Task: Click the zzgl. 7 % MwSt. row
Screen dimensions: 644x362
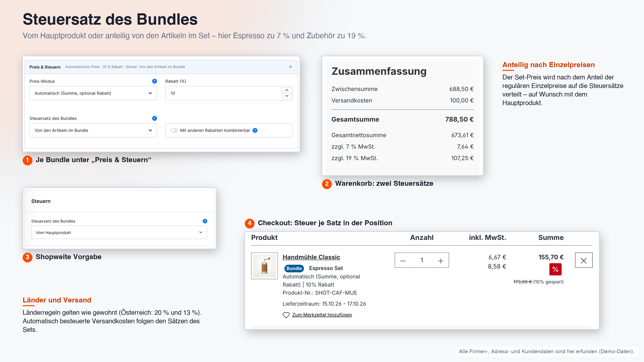Action: point(403,147)
